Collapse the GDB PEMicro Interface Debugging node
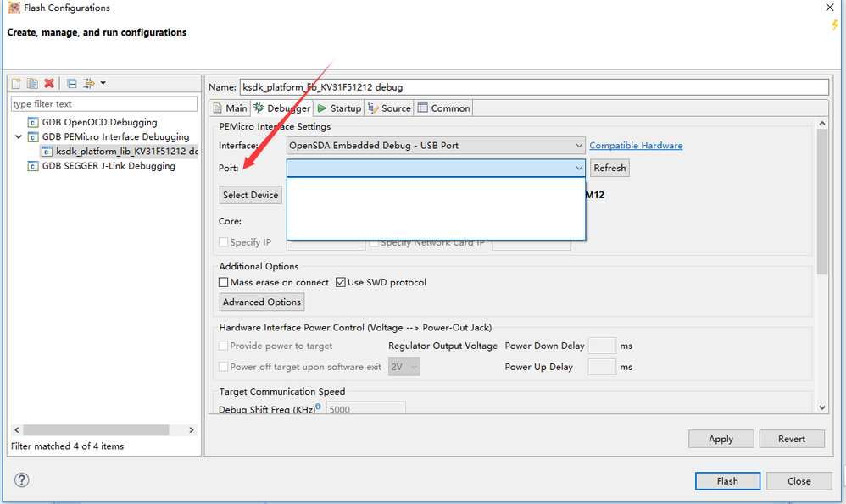This screenshot has width=846, height=504. tap(19, 137)
